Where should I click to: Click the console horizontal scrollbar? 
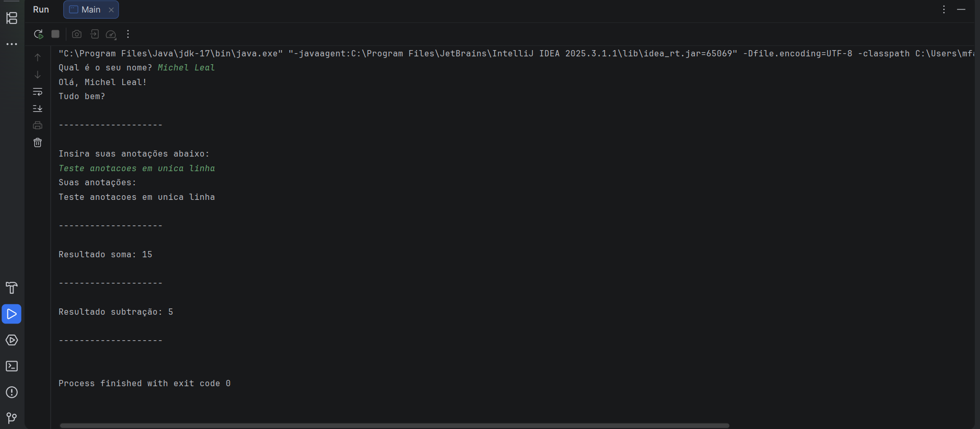click(394, 425)
